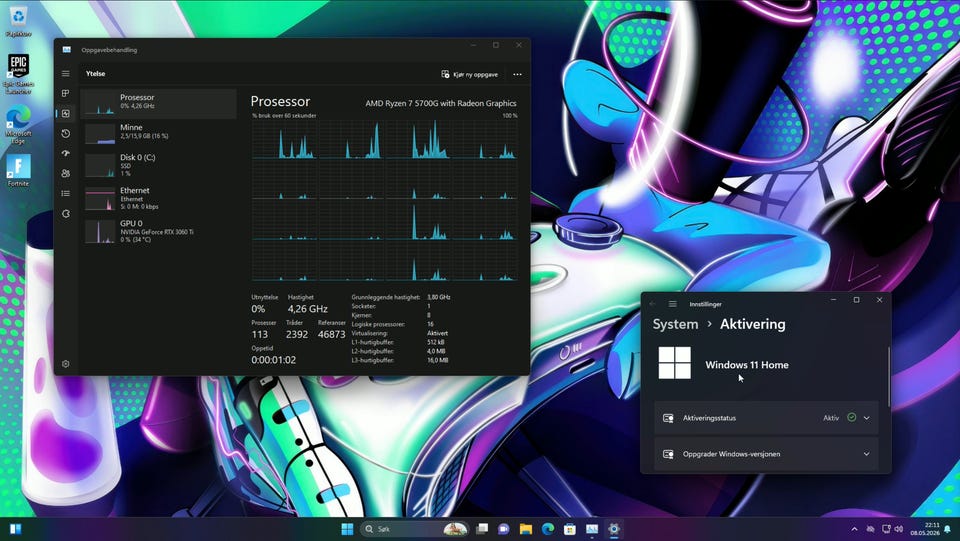Launch Microsoft Edge from the taskbar
This screenshot has height=541, width=960.
548,529
